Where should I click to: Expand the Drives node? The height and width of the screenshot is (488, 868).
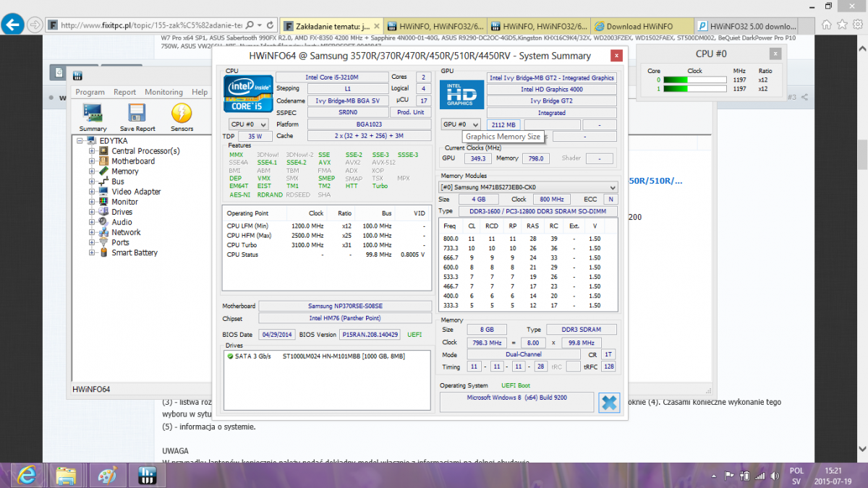coord(92,212)
